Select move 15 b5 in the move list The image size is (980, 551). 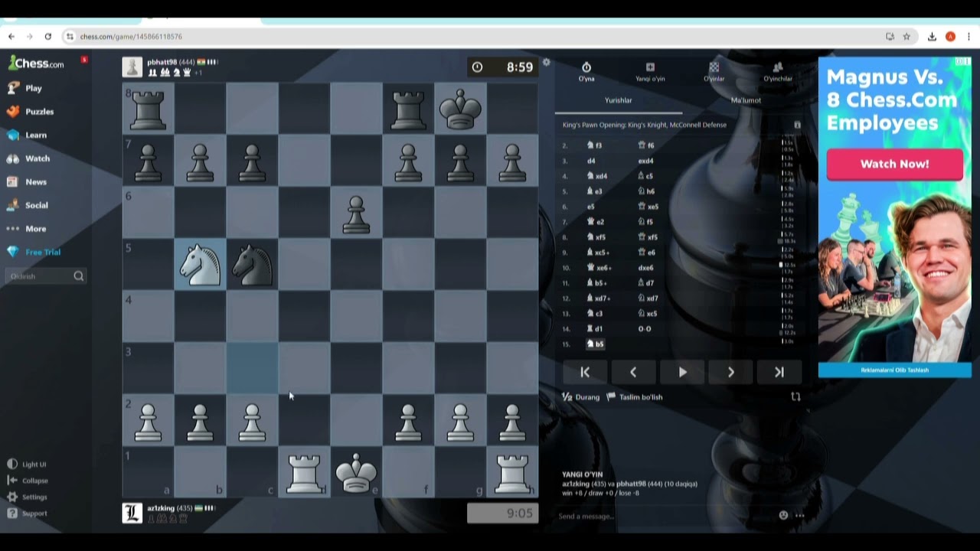(x=596, y=344)
